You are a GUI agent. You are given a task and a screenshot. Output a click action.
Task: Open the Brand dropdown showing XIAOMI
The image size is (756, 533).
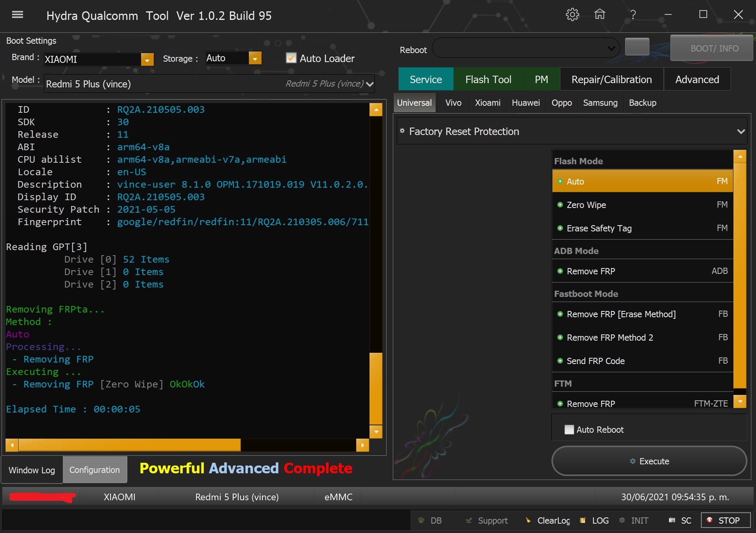pos(147,59)
